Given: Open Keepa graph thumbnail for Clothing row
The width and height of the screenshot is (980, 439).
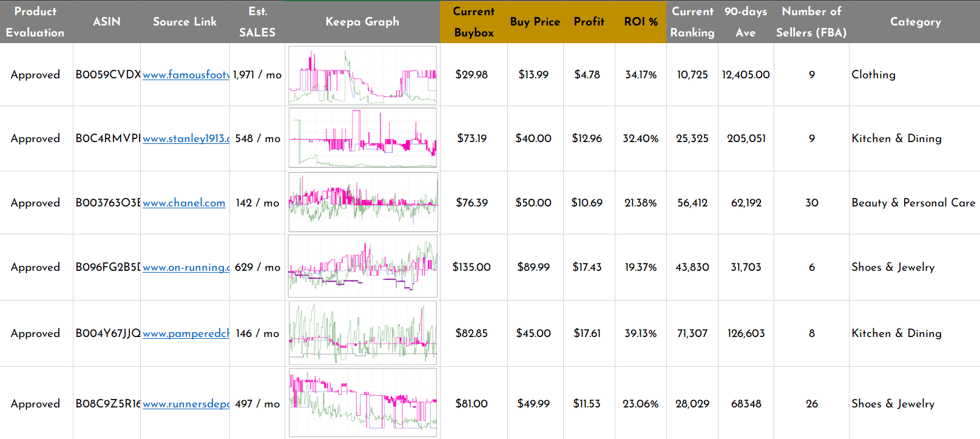Looking at the screenshot, I should click(362, 75).
